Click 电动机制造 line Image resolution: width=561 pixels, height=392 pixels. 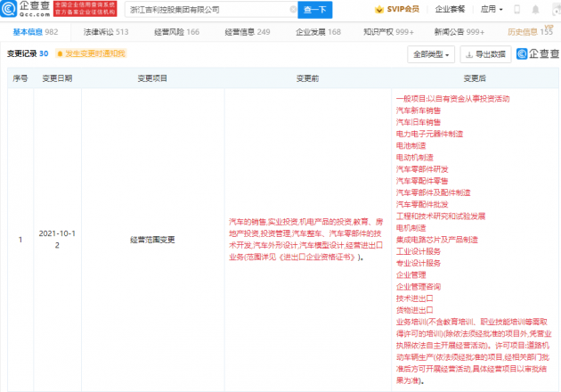pos(415,158)
